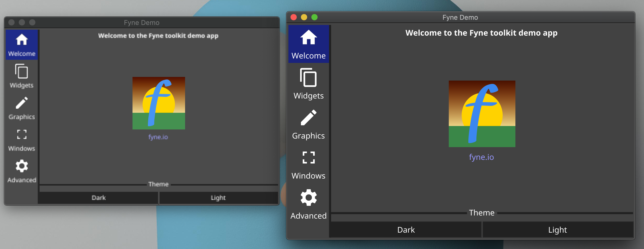This screenshot has width=644, height=249.
Task: Switch to the Advanced tab label in the left window
Action: pos(22,180)
